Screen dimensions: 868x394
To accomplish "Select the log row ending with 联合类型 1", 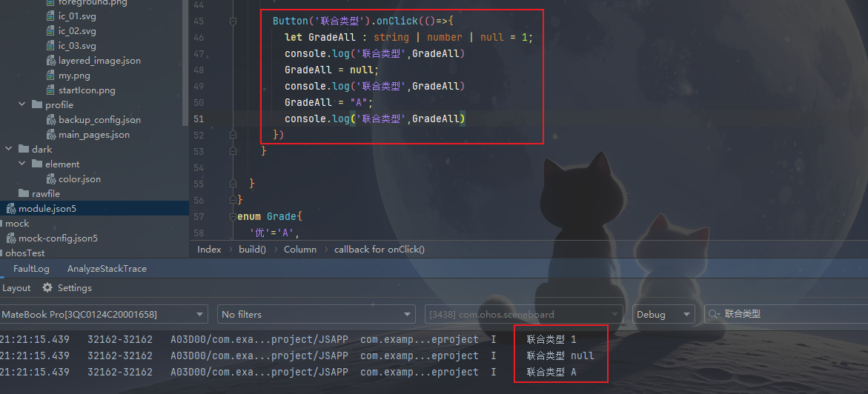I will pyautogui.click(x=434, y=339).
